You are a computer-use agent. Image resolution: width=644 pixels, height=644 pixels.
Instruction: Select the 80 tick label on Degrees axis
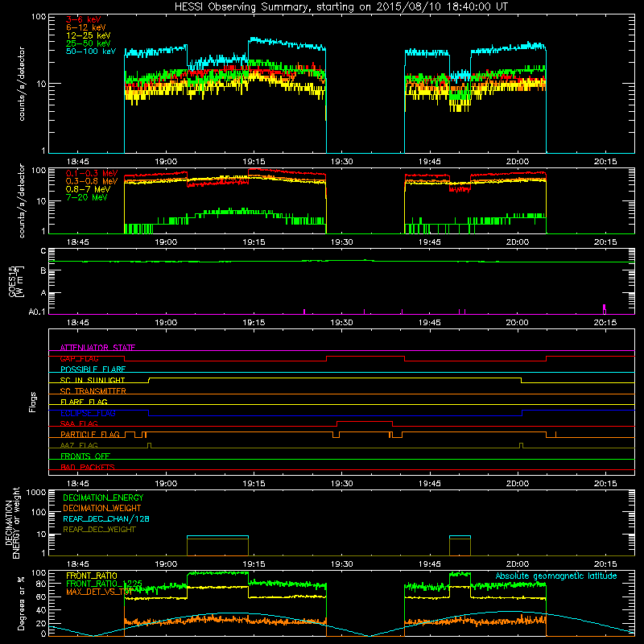click(41, 584)
